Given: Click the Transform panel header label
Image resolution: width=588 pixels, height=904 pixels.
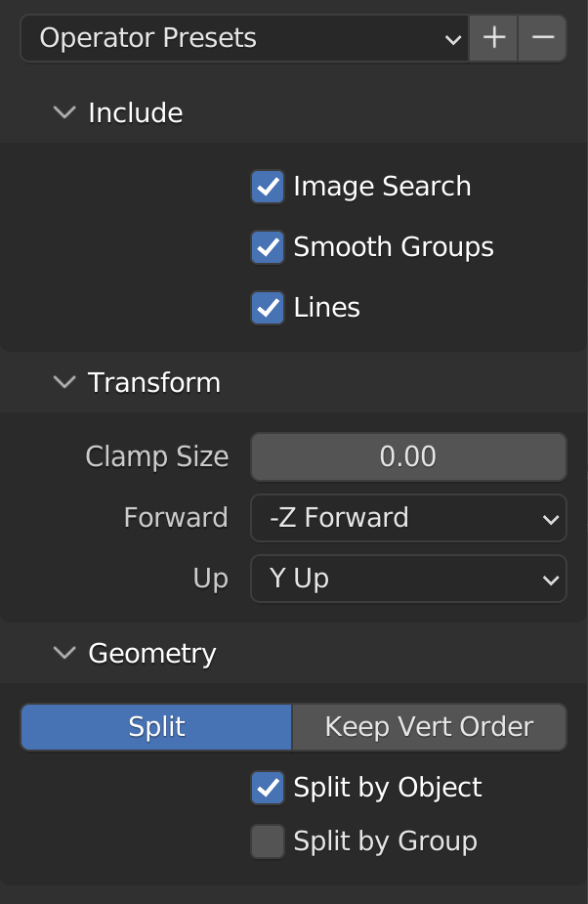Looking at the screenshot, I should (x=154, y=382).
